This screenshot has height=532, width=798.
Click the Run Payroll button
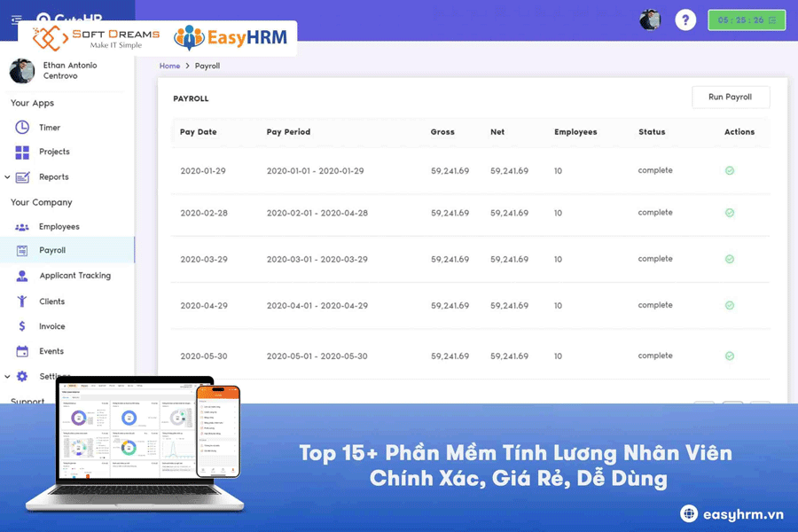[731, 97]
